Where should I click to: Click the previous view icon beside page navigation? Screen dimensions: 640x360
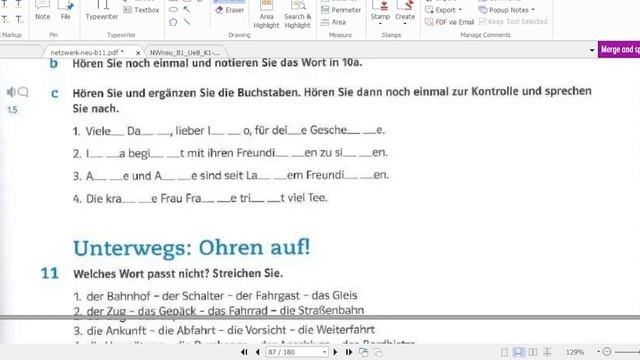[x=363, y=352]
